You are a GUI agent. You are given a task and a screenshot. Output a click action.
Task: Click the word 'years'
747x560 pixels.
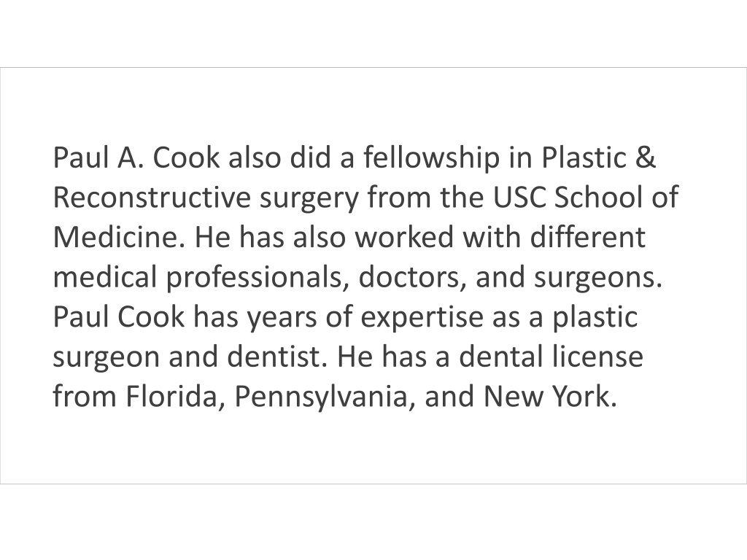pyautogui.click(x=282, y=318)
